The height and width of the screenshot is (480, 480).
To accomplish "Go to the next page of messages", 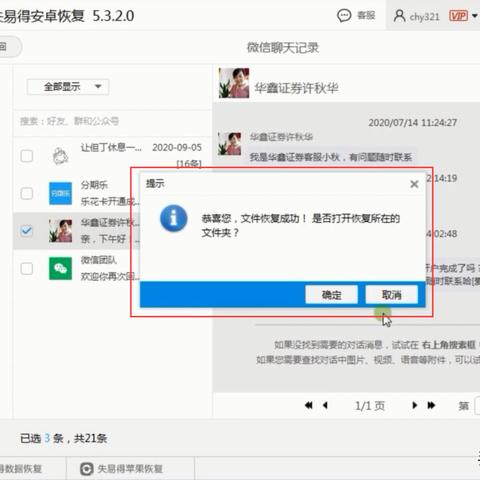I will point(414,405).
